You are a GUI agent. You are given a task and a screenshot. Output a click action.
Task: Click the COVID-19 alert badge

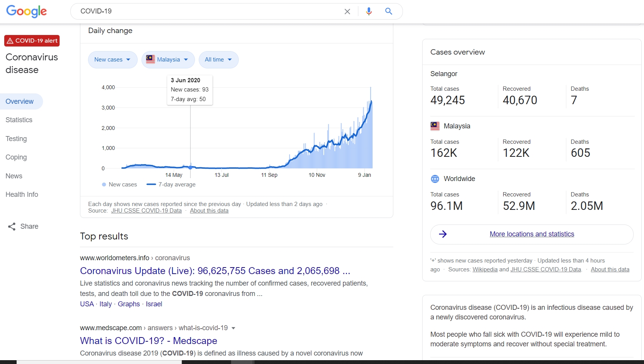pos(32,41)
